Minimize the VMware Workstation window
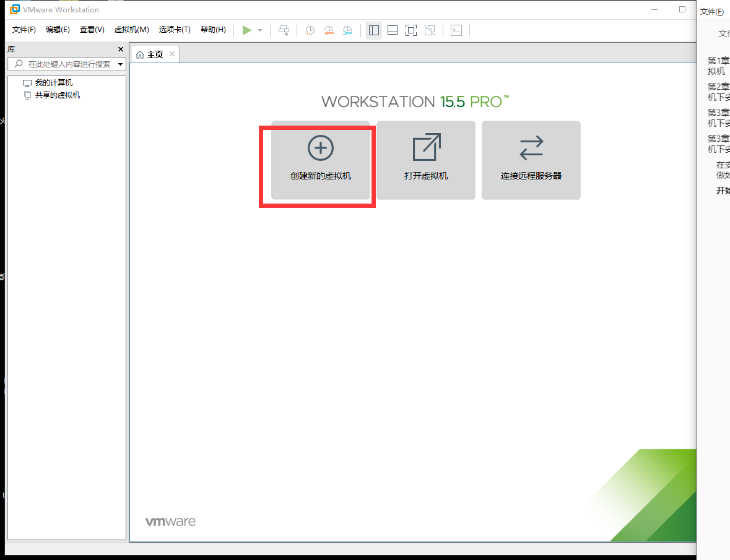The width and height of the screenshot is (730, 560). click(x=654, y=9)
